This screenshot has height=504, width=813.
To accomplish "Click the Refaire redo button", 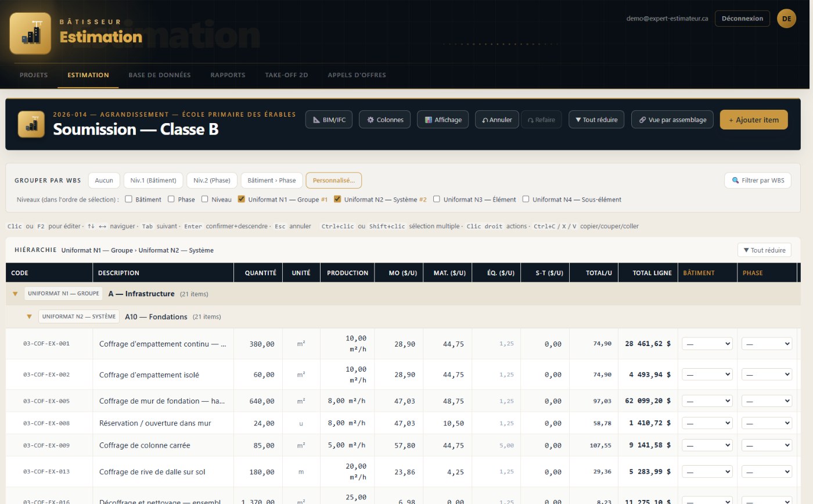I will point(541,120).
